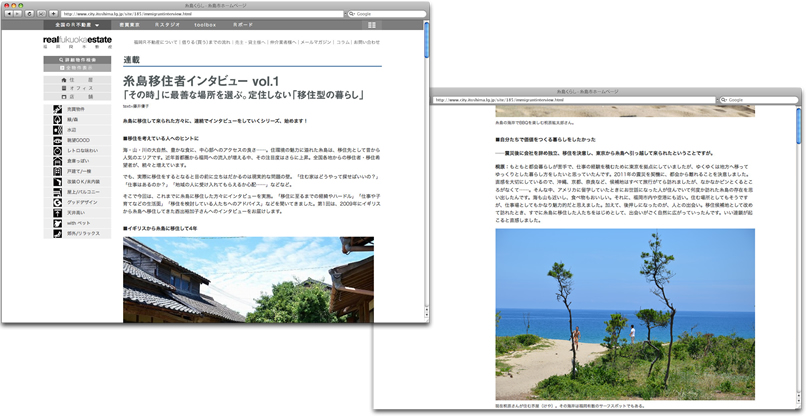The height and width of the screenshot is (419, 806).
Task: Open the 売主・貸主様へ link
Action: point(250,42)
